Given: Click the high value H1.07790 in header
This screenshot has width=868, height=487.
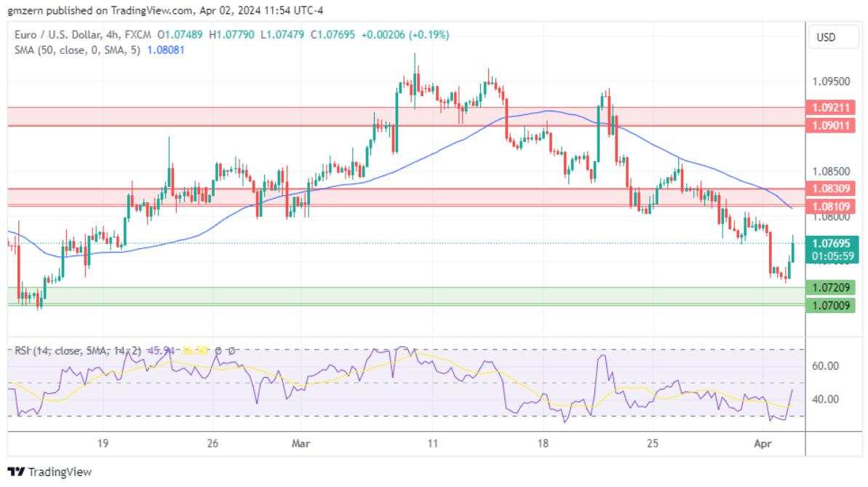Looking at the screenshot, I should pyautogui.click(x=231, y=35).
